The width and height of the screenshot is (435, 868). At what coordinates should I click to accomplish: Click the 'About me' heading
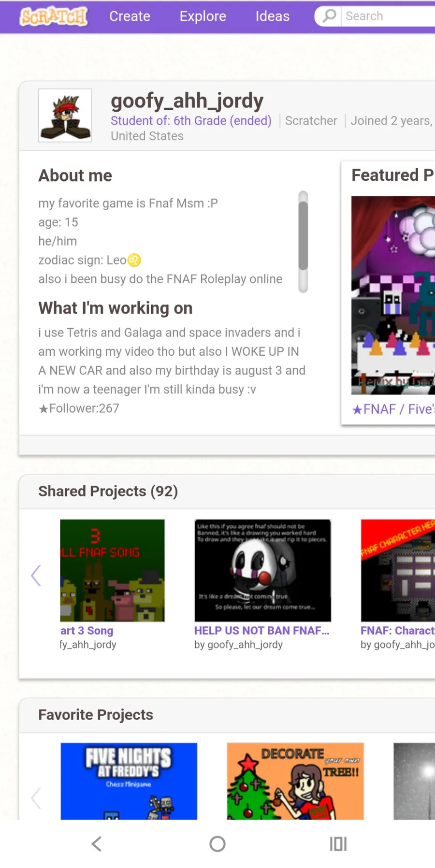[x=75, y=175]
